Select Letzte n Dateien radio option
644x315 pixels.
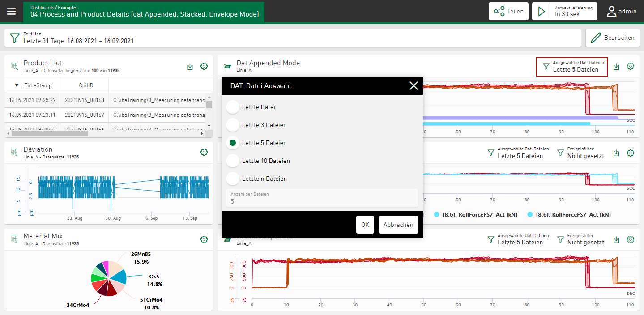(233, 179)
